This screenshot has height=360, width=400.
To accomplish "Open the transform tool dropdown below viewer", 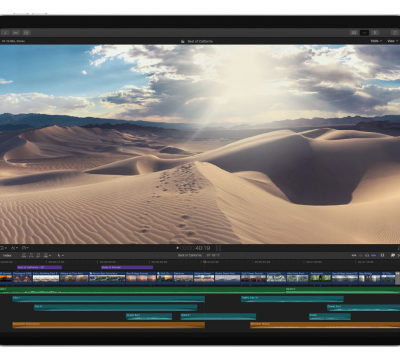I will click(x=3, y=248).
